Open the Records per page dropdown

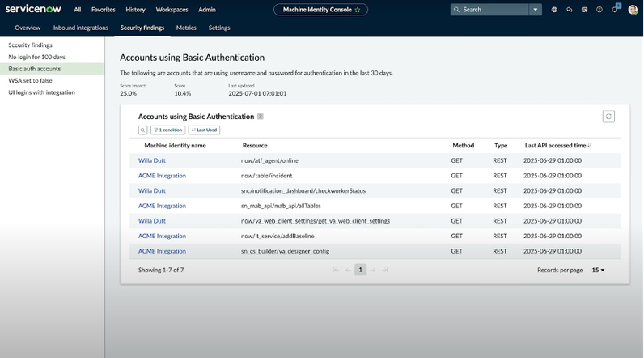tap(598, 270)
